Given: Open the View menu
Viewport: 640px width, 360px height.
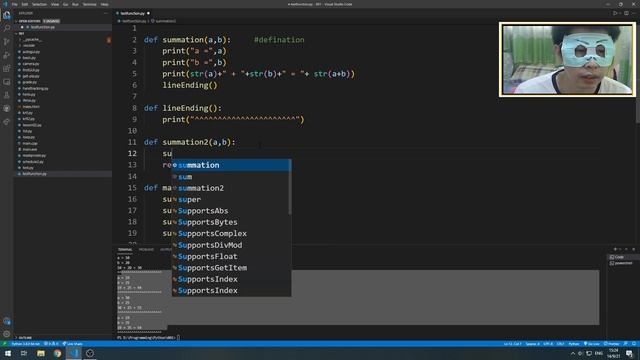Looking at the screenshot, I should (55, 4).
